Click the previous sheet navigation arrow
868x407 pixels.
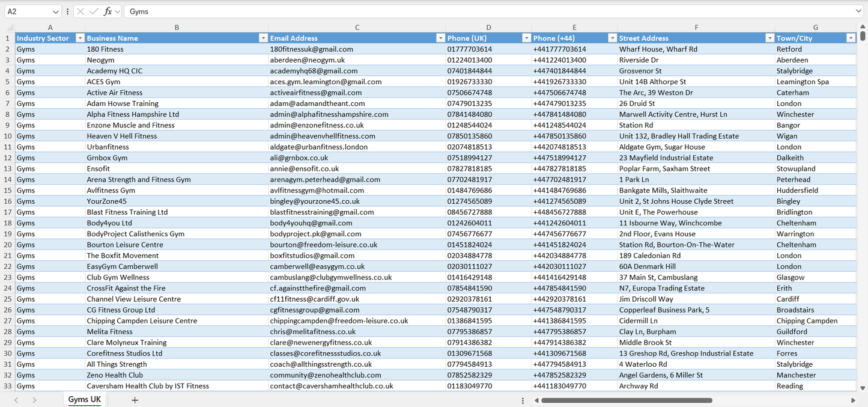[16, 400]
